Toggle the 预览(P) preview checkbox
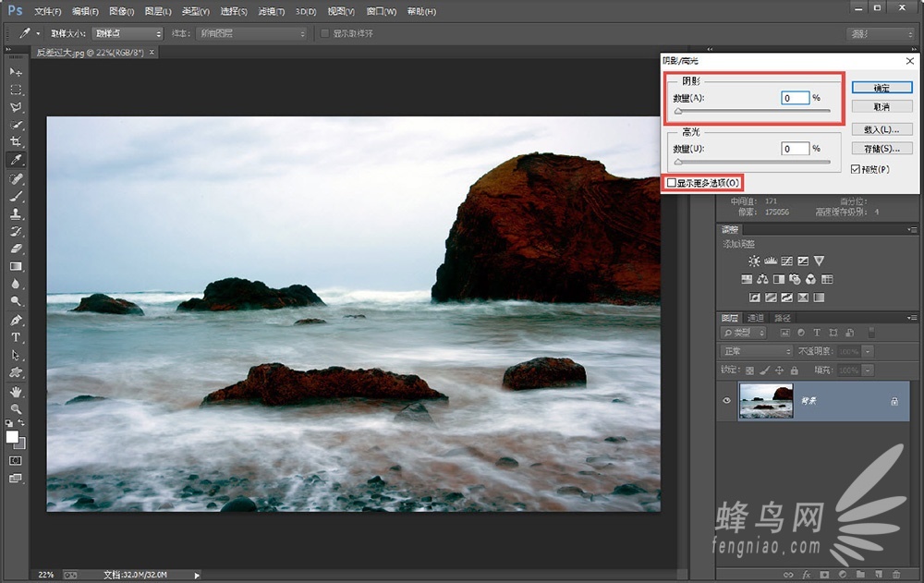Screen dimensions: 924x583 856,169
